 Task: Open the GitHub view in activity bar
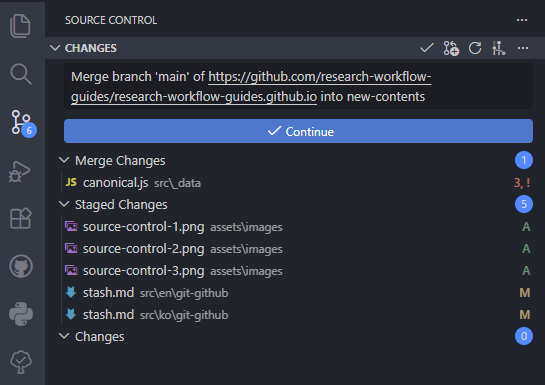(21, 267)
